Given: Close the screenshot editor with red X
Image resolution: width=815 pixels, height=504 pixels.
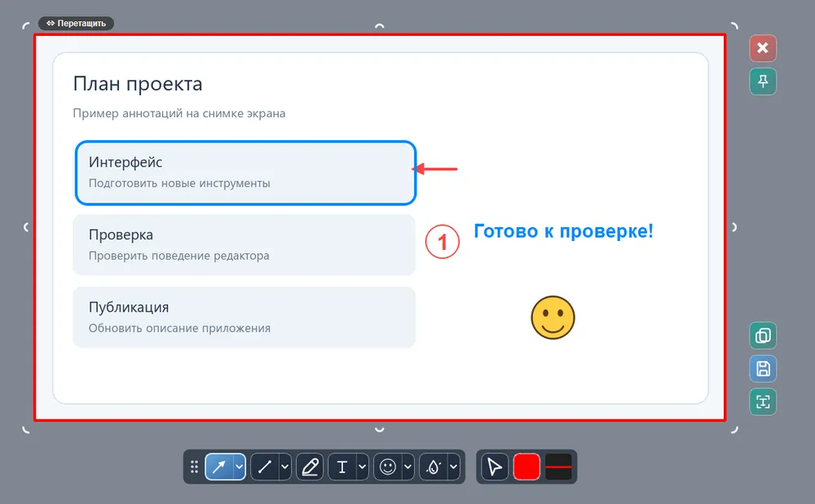Looking at the screenshot, I should (x=763, y=48).
